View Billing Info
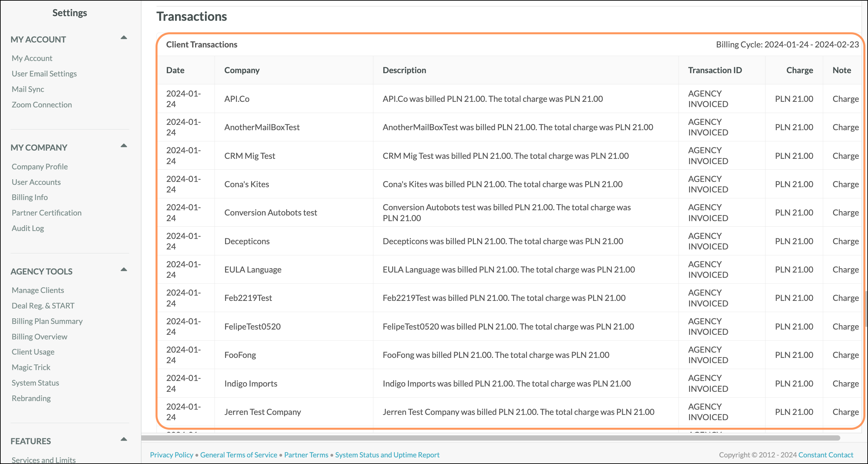 coord(30,197)
